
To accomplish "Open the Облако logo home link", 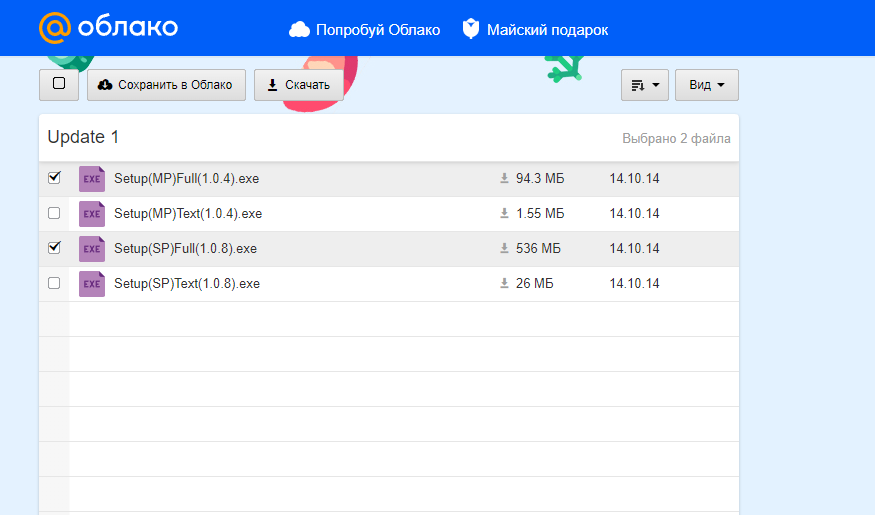I will [108, 27].
